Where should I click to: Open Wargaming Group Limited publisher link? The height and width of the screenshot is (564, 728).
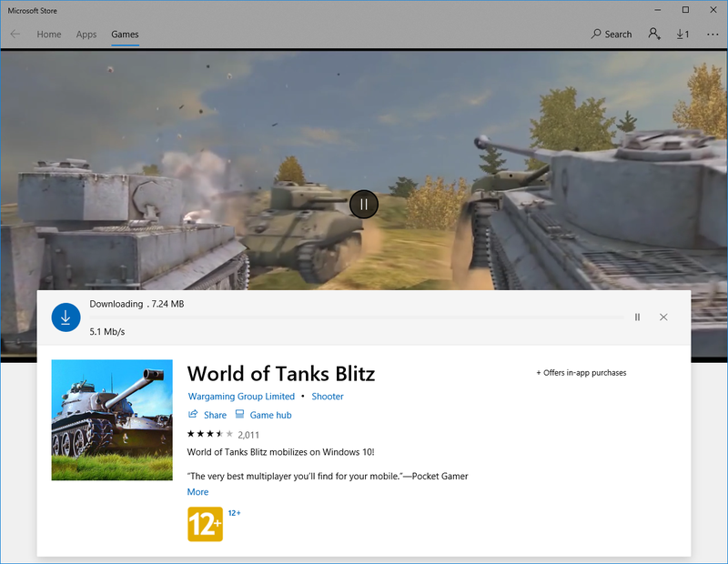pyautogui.click(x=241, y=397)
